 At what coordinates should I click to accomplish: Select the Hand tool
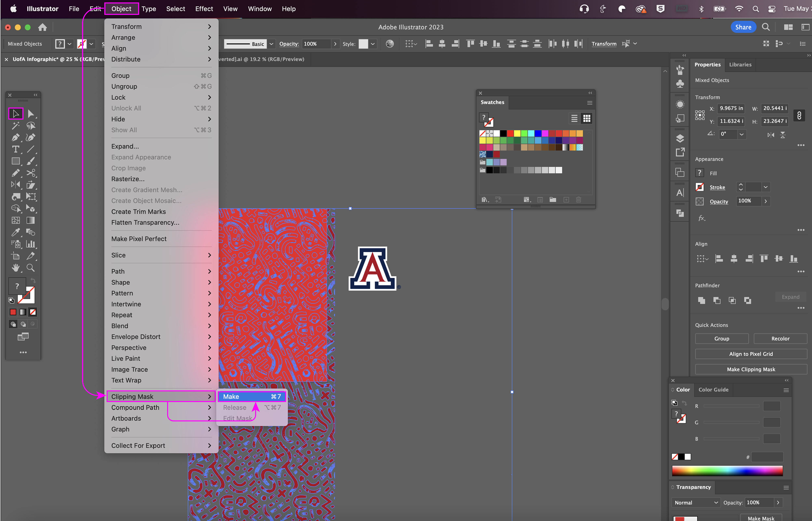pyautogui.click(x=16, y=268)
